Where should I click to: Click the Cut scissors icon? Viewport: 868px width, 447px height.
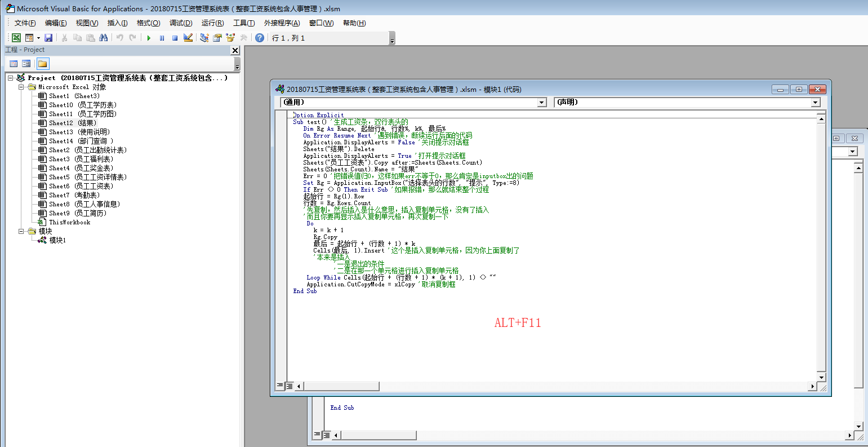(64, 38)
